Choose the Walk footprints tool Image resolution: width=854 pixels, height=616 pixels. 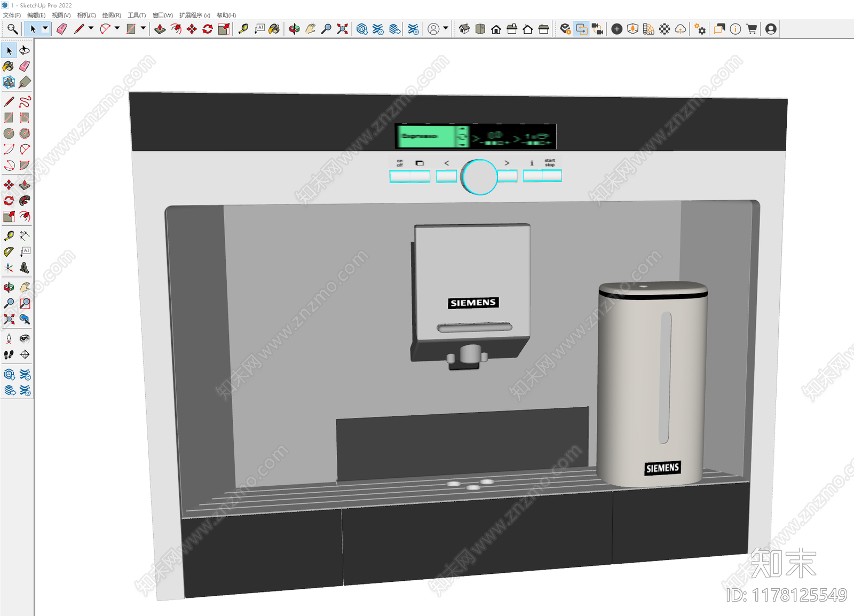coord(9,354)
